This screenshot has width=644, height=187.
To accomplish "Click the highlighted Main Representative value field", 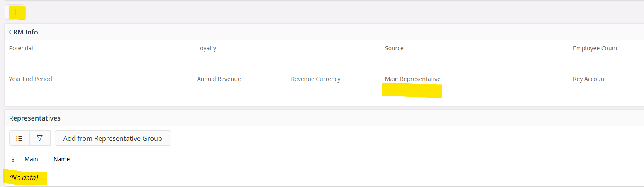I will (x=412, y=91).
